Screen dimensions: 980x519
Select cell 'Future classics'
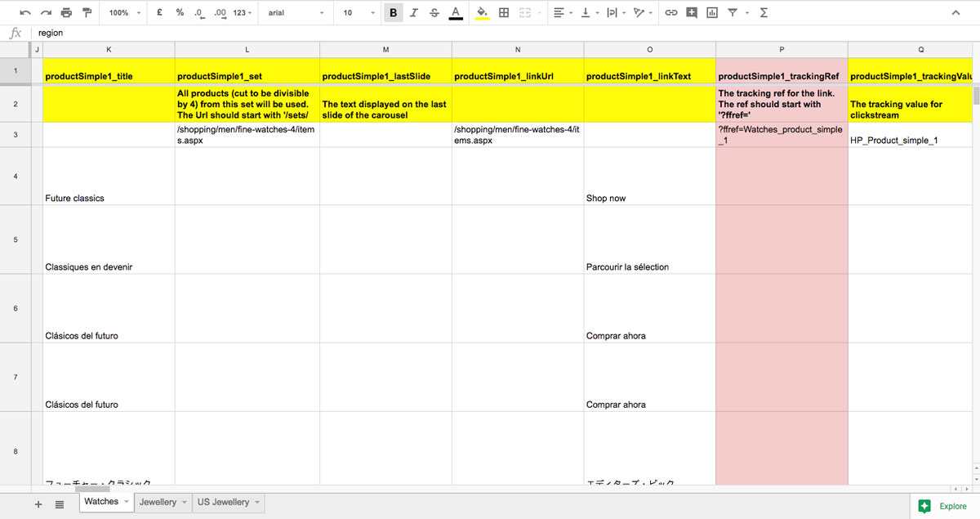point(109,177)
